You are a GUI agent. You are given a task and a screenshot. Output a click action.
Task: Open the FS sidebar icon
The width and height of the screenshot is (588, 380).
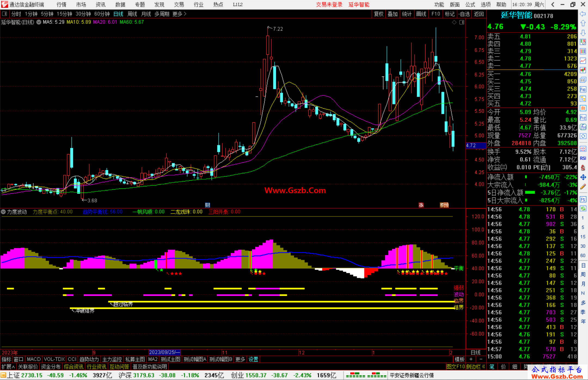(x=583, y=199)
